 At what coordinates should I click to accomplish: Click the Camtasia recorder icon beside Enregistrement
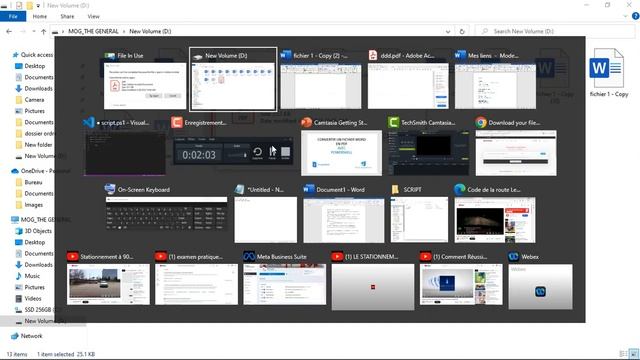(177, 122)
